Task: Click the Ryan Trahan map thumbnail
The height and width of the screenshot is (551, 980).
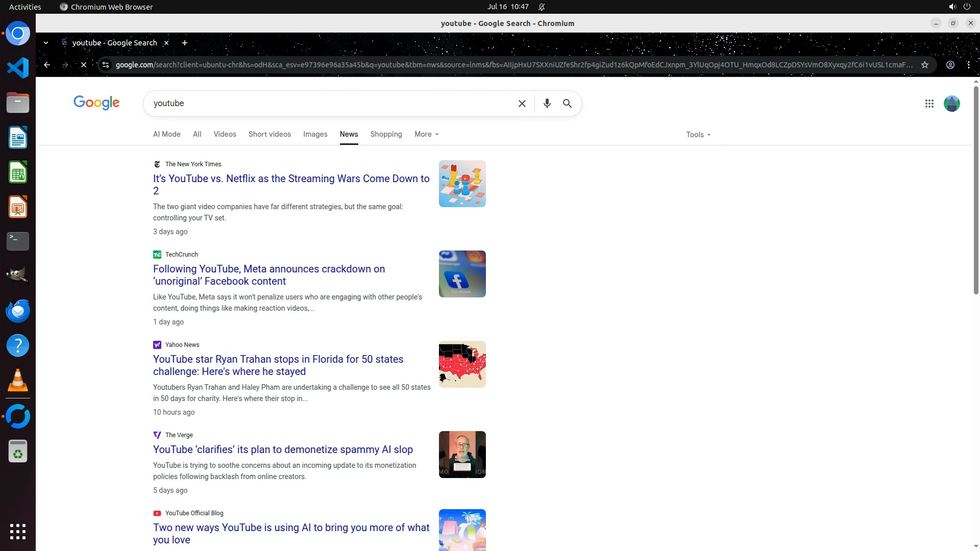Action: 462,364
